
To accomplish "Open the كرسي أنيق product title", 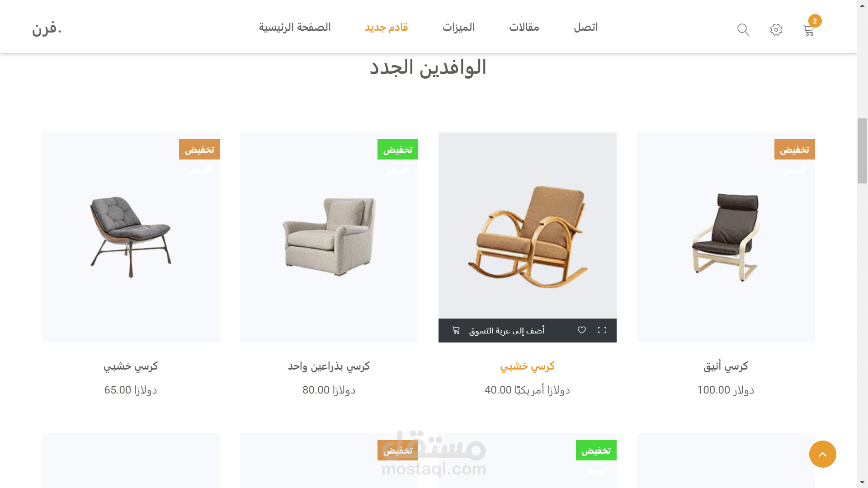I will pyautogui.click(x=726, y=366).
